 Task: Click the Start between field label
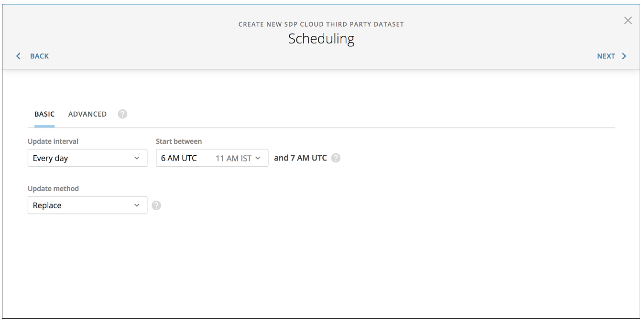(179, 141)
